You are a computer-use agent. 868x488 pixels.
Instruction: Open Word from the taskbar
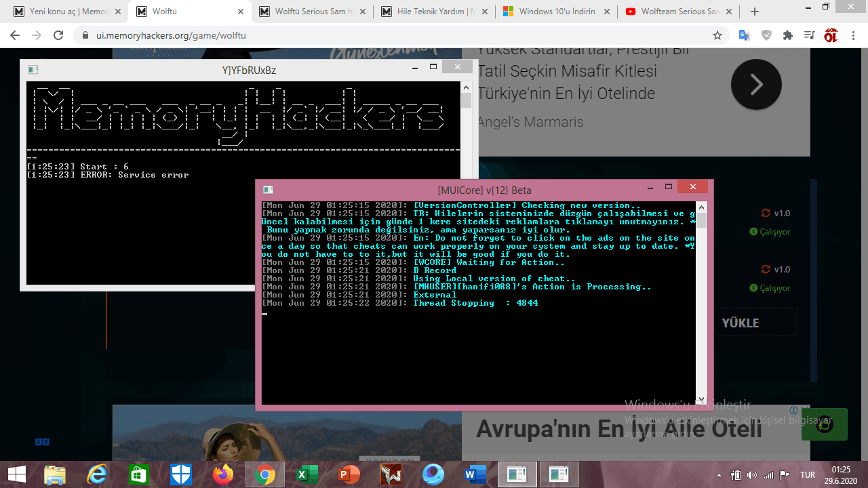(475, 474)
